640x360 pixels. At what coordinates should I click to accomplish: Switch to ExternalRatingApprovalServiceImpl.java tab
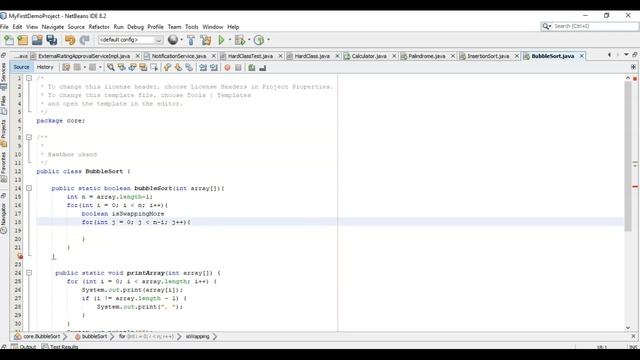84,56
